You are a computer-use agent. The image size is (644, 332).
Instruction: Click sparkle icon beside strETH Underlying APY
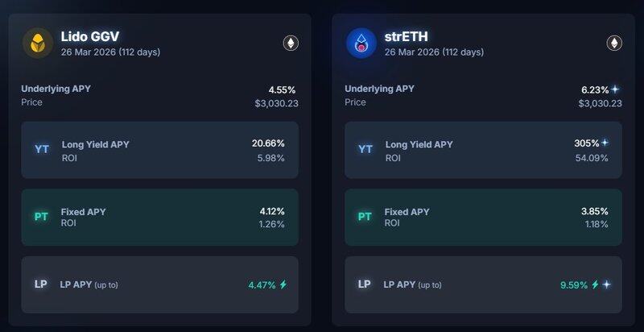point(615,89)
